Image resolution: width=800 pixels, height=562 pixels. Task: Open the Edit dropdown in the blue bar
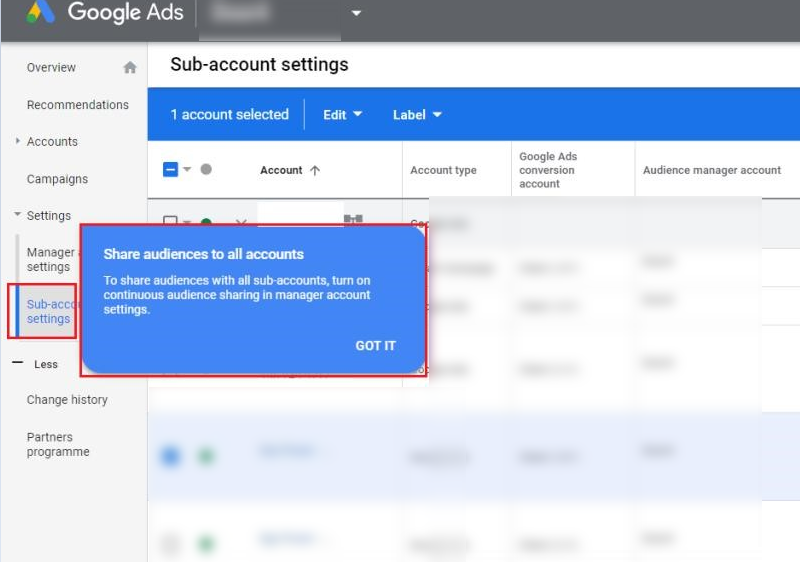point(342,115)
